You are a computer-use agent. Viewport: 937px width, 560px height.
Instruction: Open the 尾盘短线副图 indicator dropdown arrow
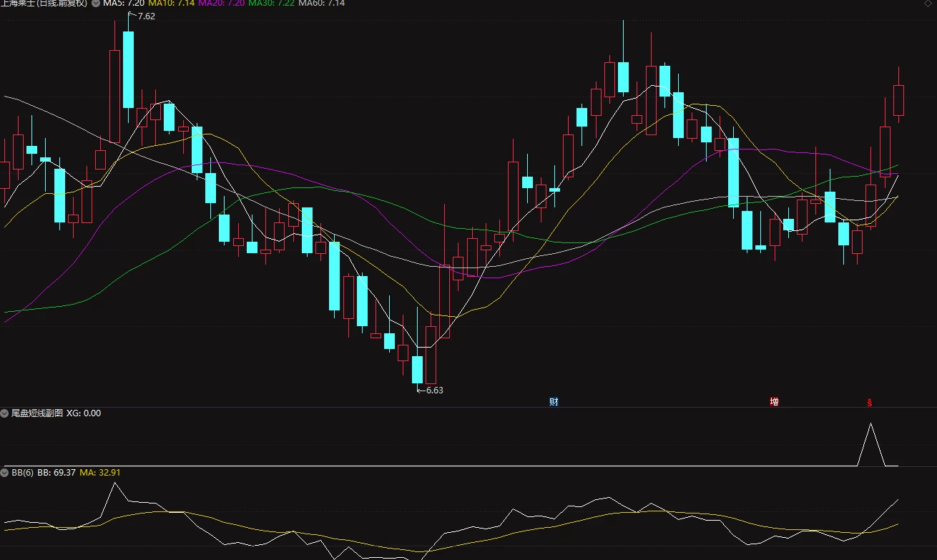pyautogui.click(x=4, y=413)
